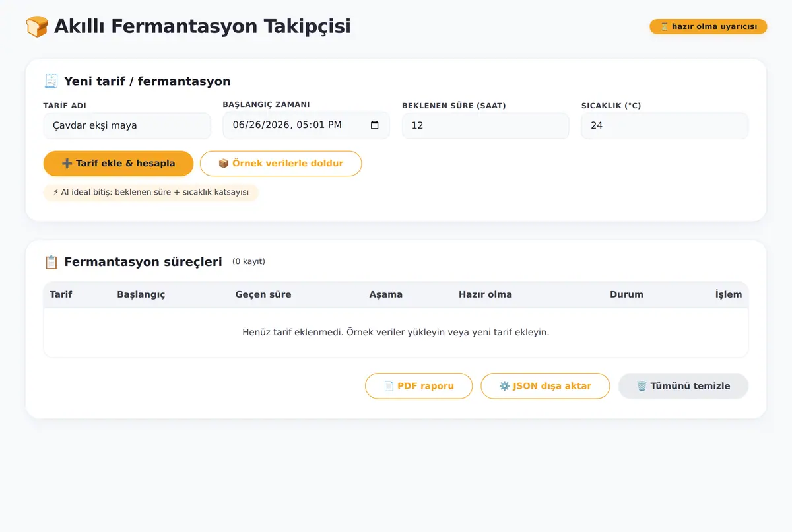792x532 pixels.
Task: Focus the Beklenen süre (saat) field
Action: pyautogui.click(x=486, y=125)
